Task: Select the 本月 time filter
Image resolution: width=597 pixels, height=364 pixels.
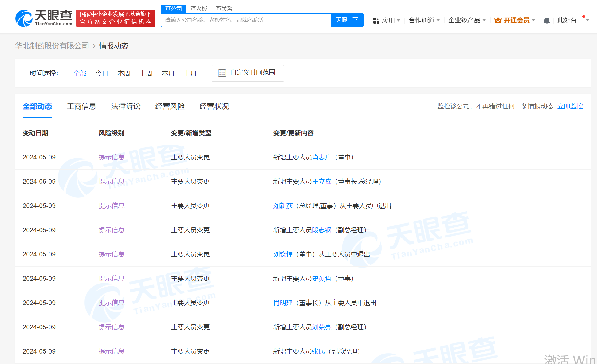Action: click(x=168, y=73)
